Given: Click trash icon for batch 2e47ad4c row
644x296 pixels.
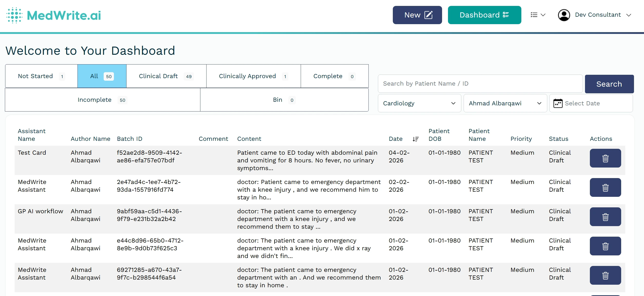Looking at the screenshot, I should (605, 188).
